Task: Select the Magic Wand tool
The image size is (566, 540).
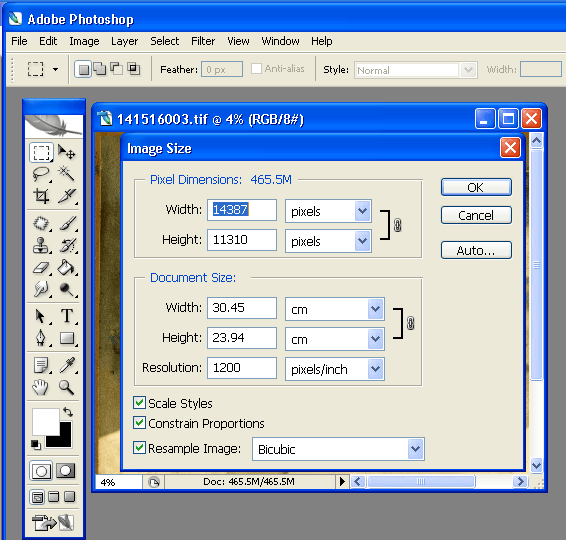Action: (x=67, y=174)
